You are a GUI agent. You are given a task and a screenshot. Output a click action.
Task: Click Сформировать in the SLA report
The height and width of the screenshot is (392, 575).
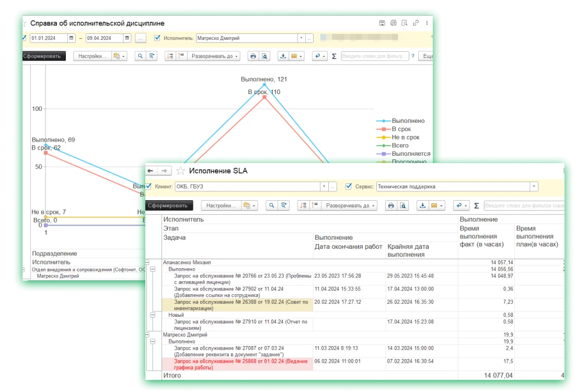(170, 206)
